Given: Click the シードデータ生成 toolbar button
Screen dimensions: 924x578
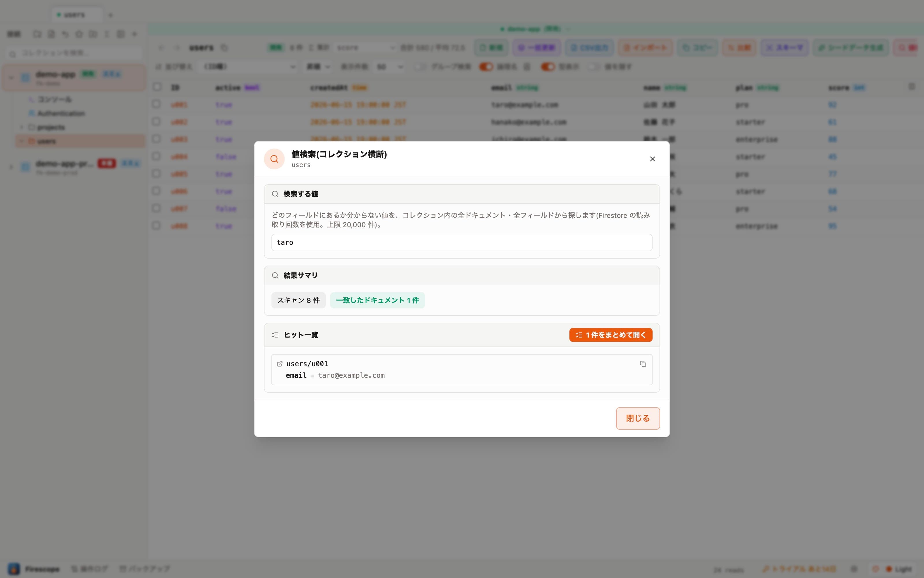Looking at the screenshot, I should (x=850, y=48).
